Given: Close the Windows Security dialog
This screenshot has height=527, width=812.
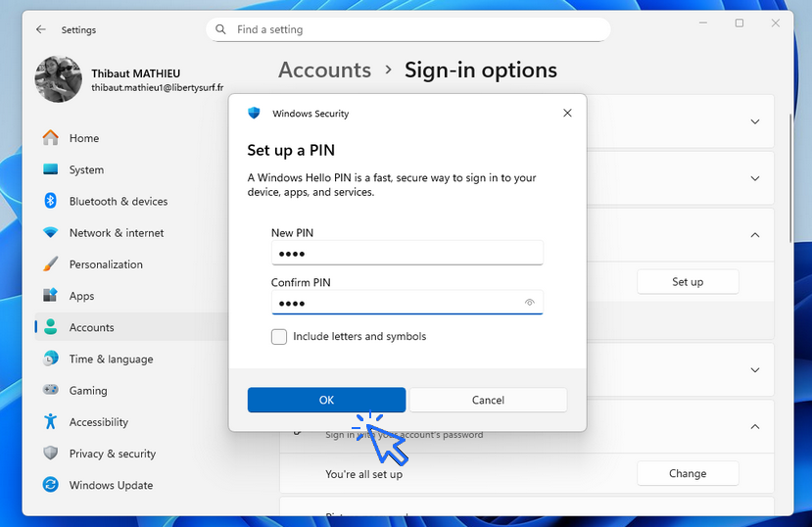Looking at the screenshot, I should point(567,113).
